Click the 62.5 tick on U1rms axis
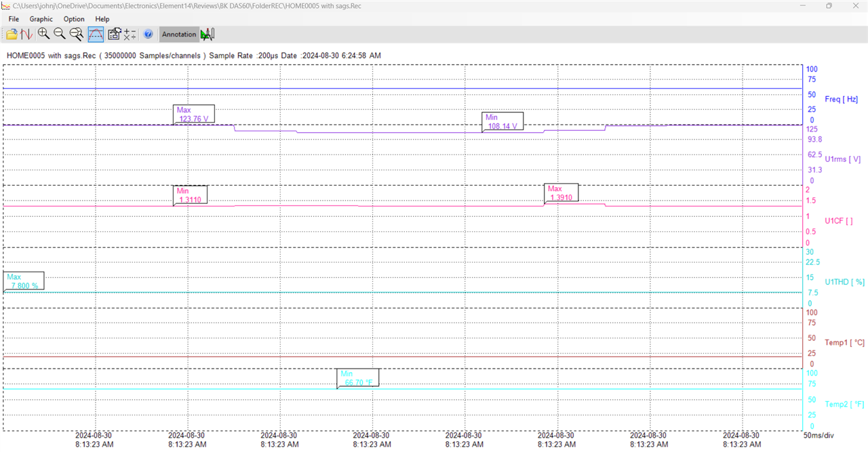 pyautogui.click(x=814, y=155)
